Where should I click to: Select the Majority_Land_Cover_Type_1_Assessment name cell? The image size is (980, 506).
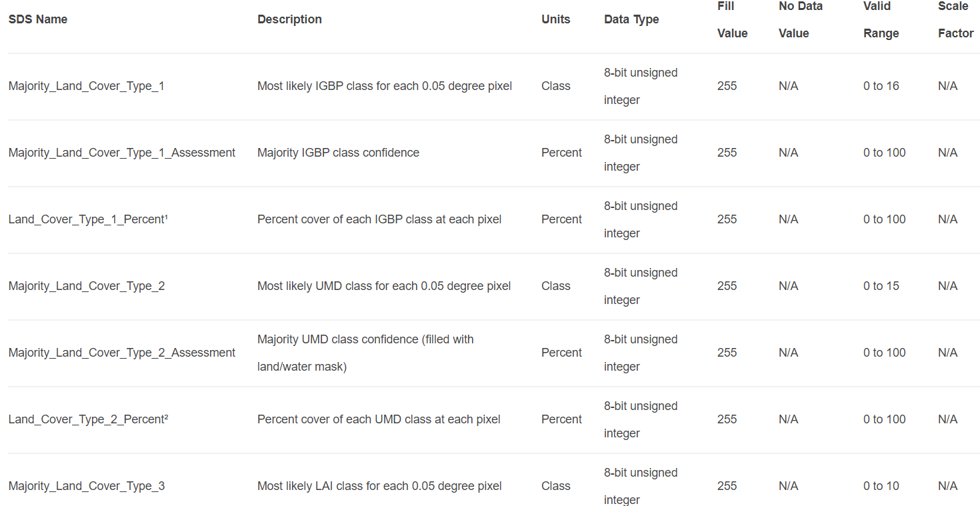[122, 153]
